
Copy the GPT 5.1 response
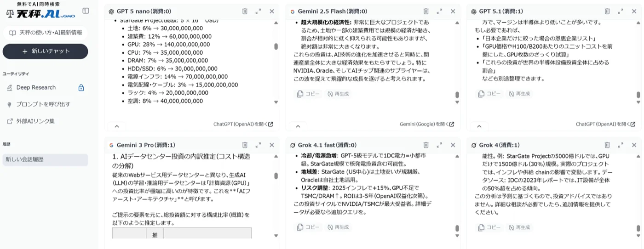click(489, 94)
